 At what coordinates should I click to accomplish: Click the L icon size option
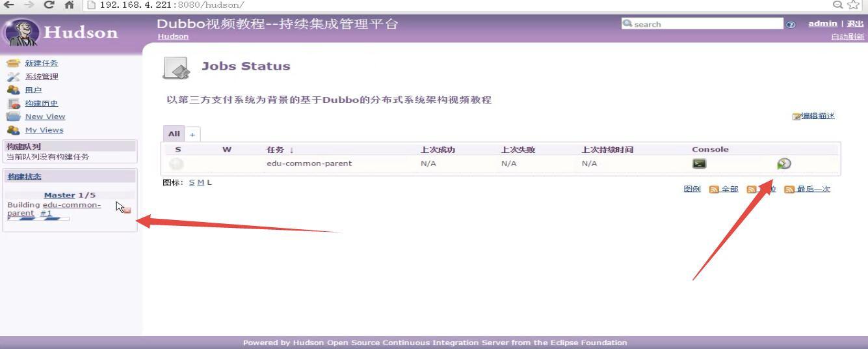click(209, 182)
